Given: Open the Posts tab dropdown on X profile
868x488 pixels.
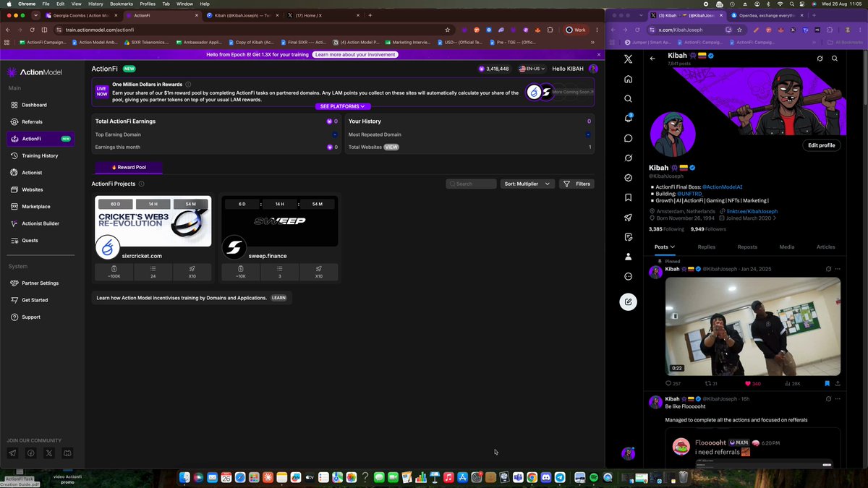Looking at the screenshot, I should [x=665, y=247].
